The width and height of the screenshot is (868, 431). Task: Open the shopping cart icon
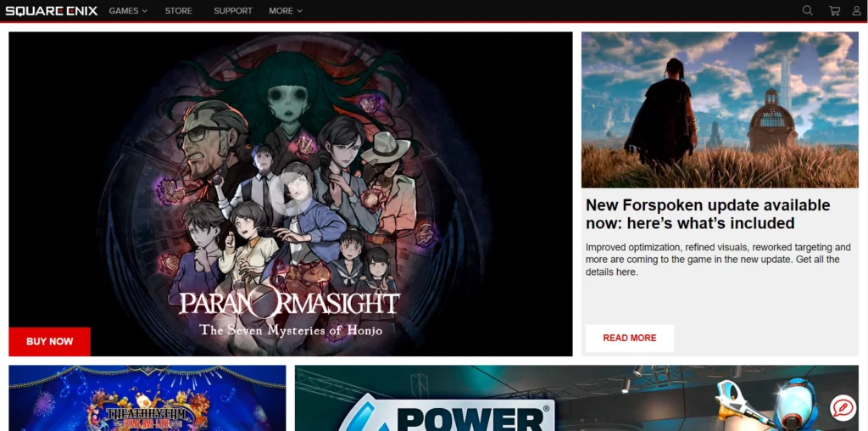click(x=834, y=10)
